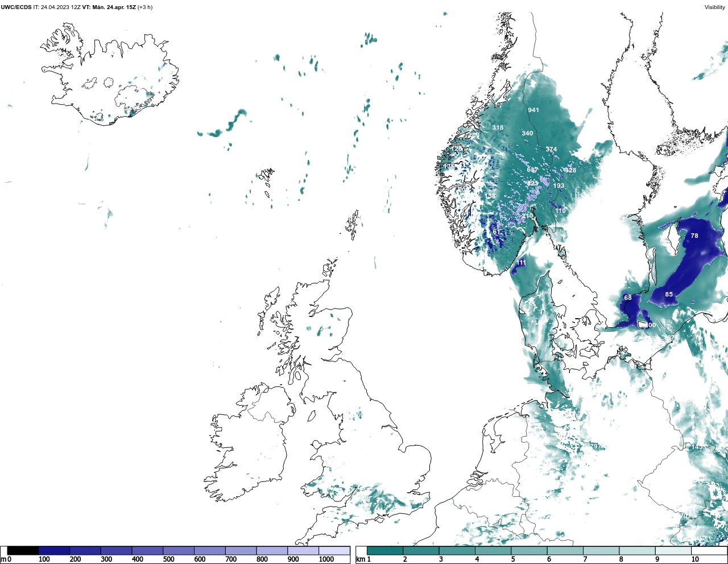
Task: Click the '10' tick label on the kilometre legend
Action: [695, 559]
